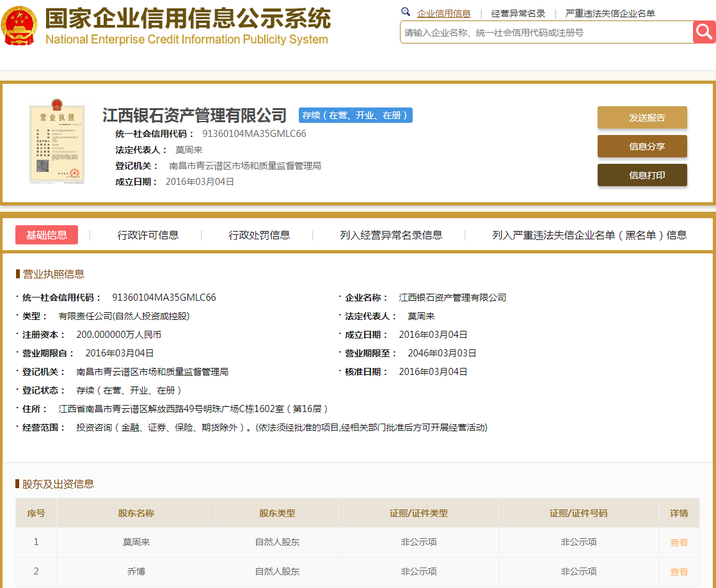
Task: Open the business license thumbnail image
Action: pyautogui.click(x=56, y=143)
